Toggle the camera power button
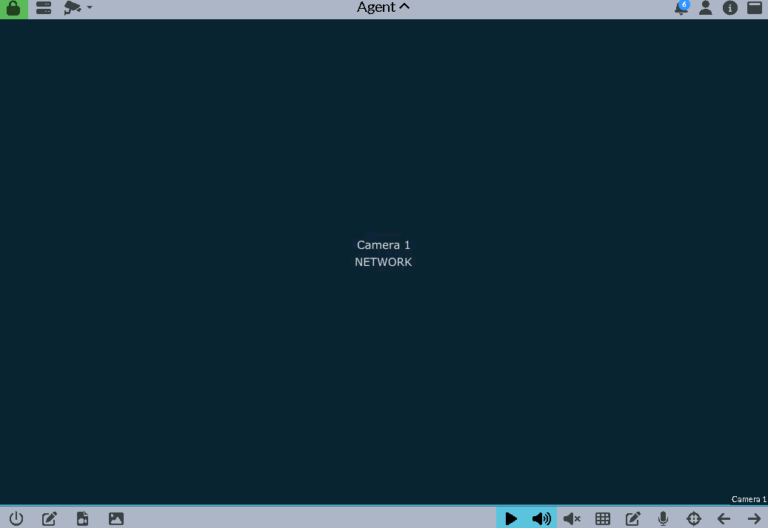Viewport: 768px width, 528px height. 16,518
